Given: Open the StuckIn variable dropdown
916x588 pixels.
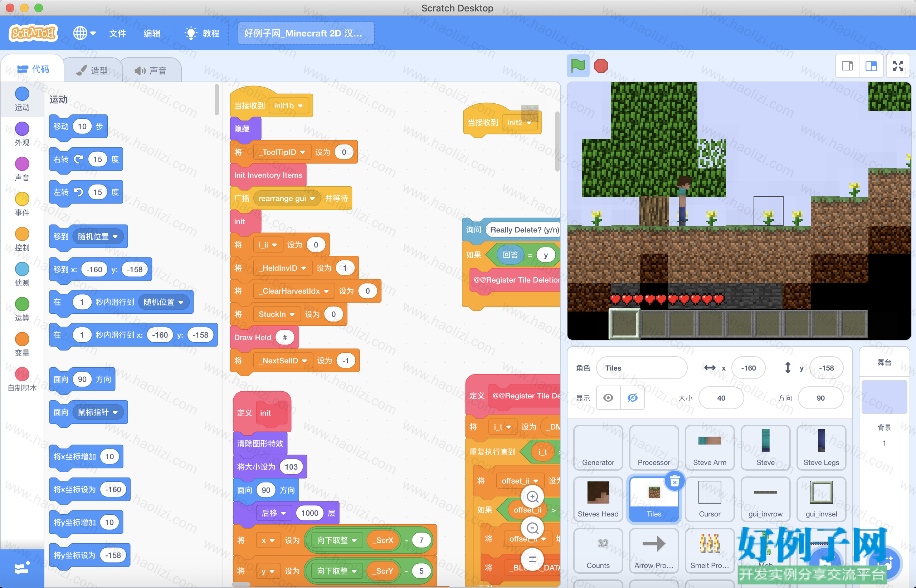Looking at the screenshot, I should pyautogui.click(x=277, y=314).
